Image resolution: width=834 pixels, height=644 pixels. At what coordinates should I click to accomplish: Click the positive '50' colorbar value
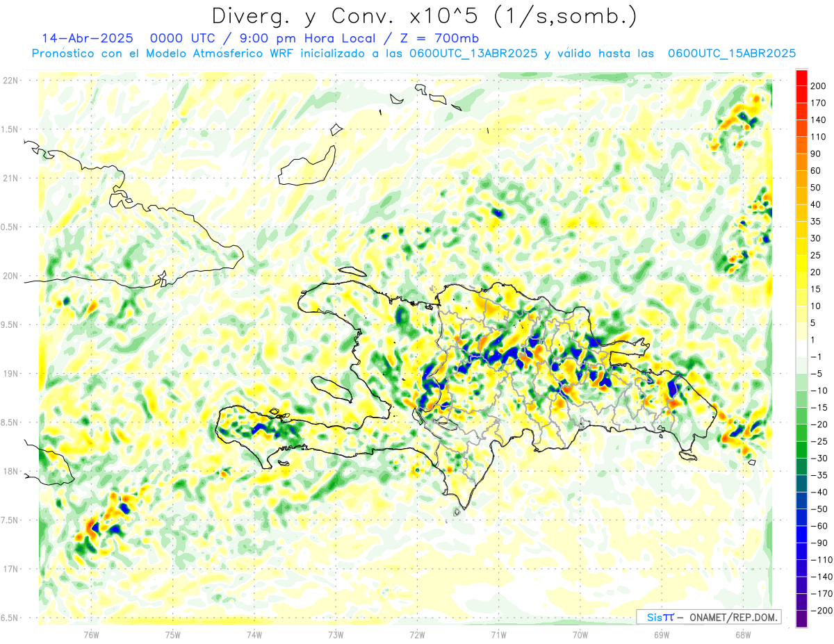817,188
